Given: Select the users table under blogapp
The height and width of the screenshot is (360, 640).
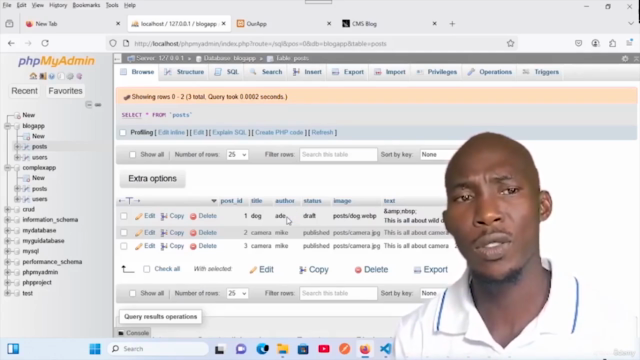Looking at the screenshot, I should (40, 158).
